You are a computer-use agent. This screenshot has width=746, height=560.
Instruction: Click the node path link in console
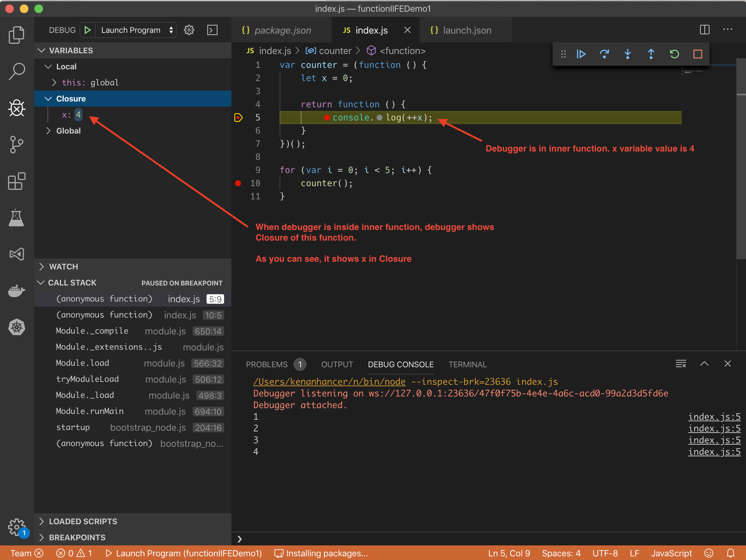pyautogui.click(x=329, y=381)
